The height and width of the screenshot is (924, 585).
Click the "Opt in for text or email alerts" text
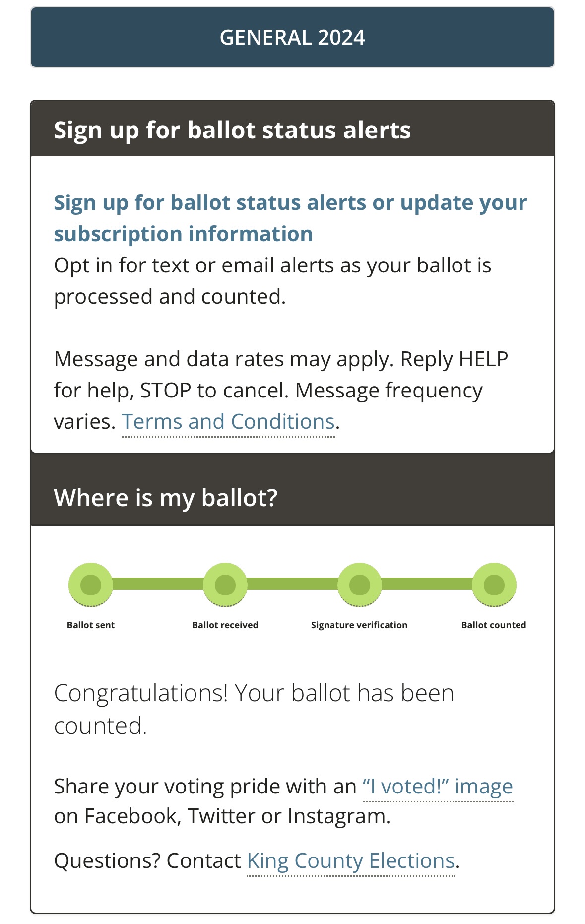[x=272, y=281]
